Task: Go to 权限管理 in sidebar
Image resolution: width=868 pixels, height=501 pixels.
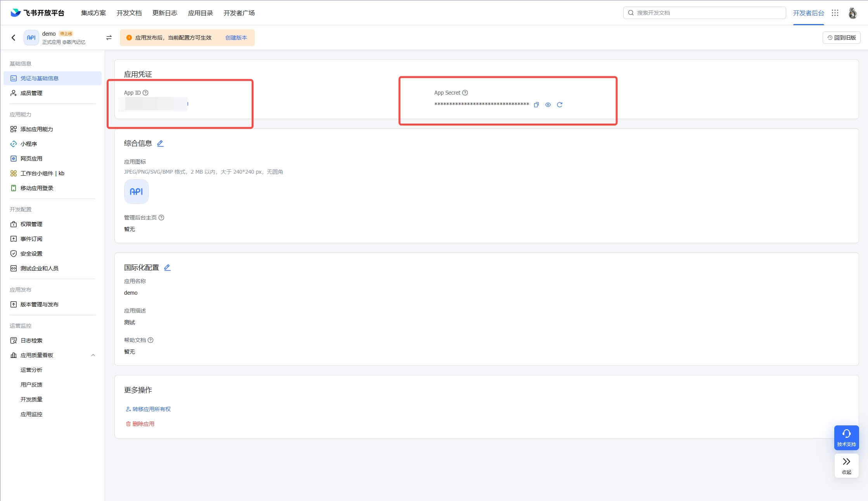Action: (31, 224)
